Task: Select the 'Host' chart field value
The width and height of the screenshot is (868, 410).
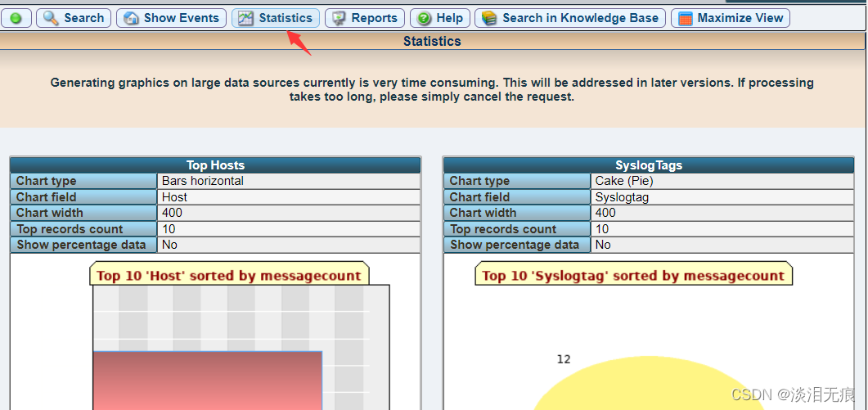Action: click(174, 196)
